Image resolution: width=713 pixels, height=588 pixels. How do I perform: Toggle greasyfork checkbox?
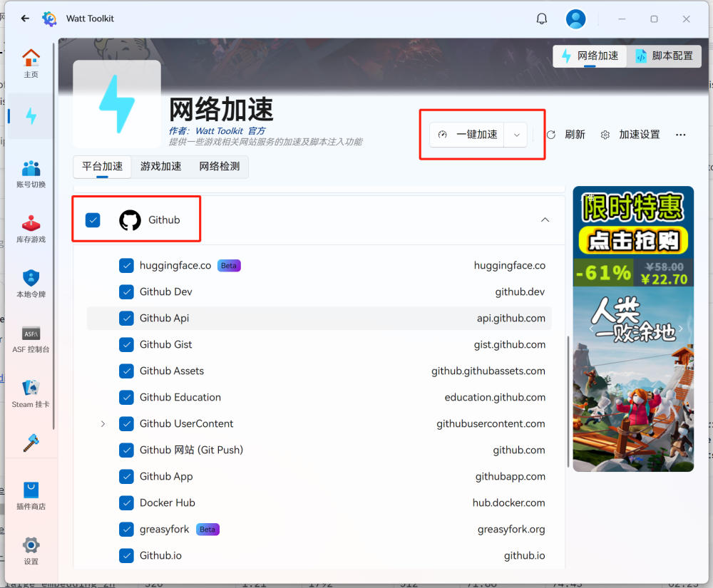126,529
